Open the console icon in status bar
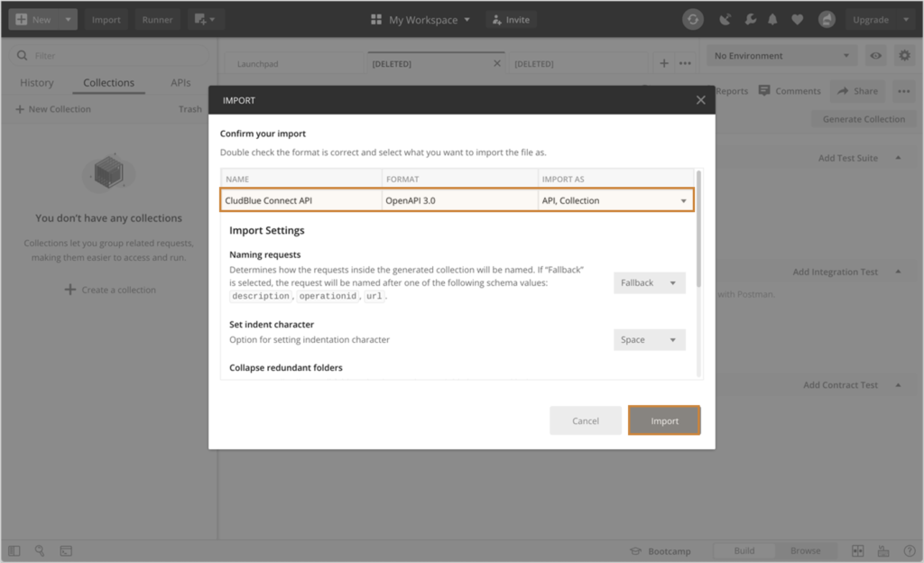The image size is (924, 563). point(66,550)
